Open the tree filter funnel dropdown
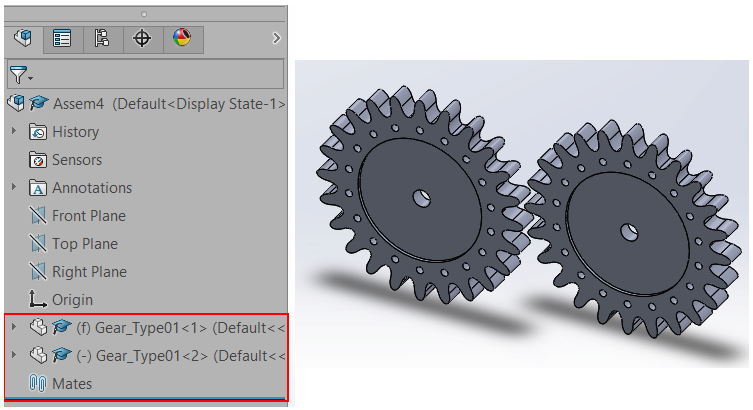Viewport: 753px width, 410px height. [x=21, y=75]
